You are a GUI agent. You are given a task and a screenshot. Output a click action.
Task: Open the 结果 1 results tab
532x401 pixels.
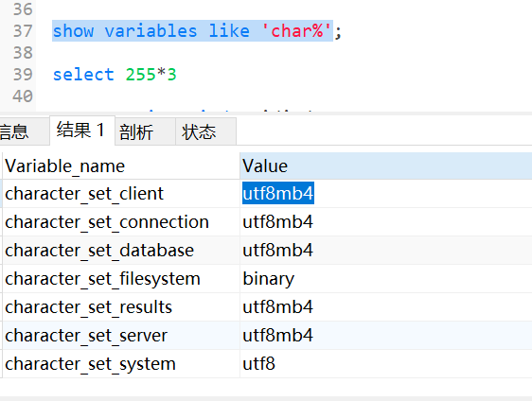[82, 131]
